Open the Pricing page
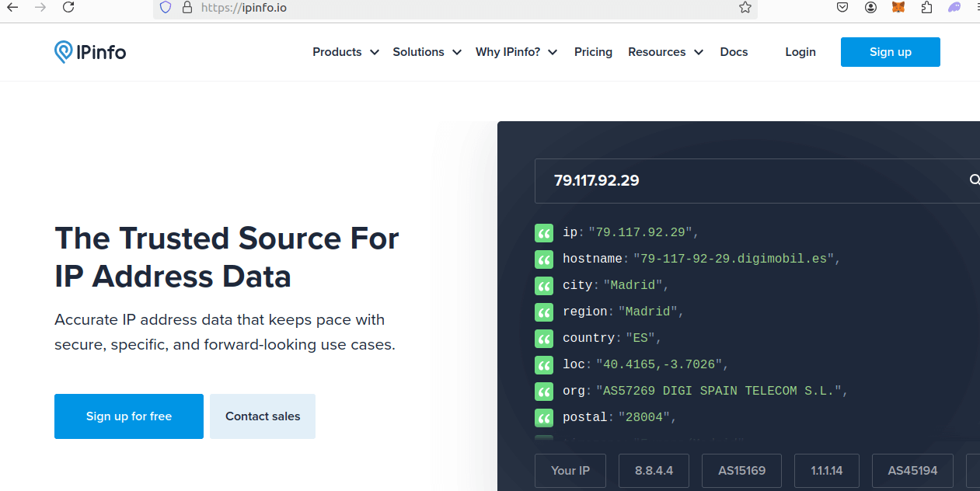The height and width of the screenshot is (491, 980). 593,52
